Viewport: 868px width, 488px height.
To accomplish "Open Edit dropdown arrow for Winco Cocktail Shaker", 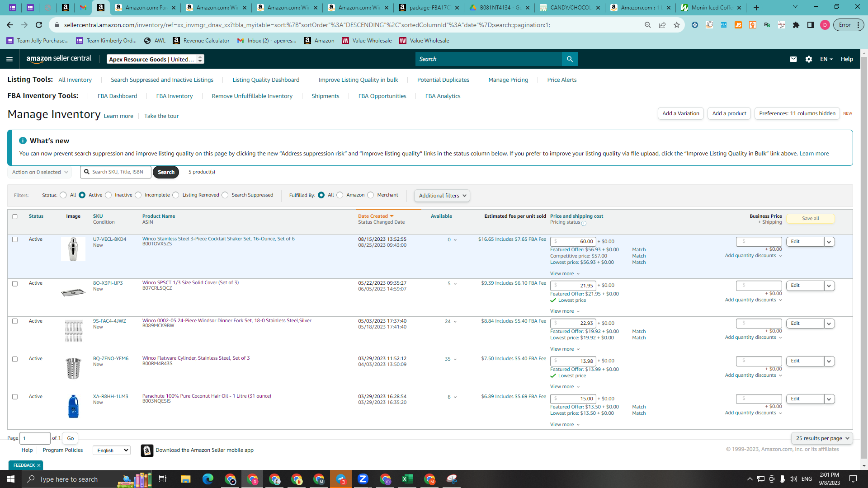I will [829, 242].
